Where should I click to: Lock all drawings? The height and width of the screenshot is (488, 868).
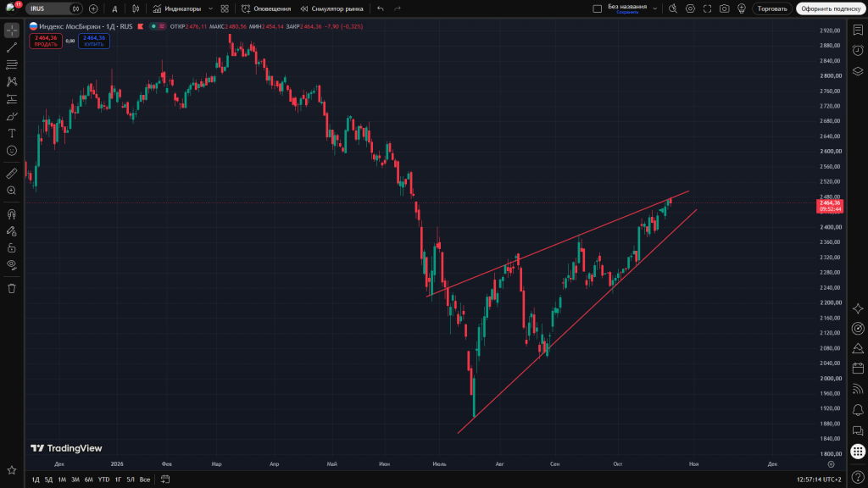(x=12, y=248)
